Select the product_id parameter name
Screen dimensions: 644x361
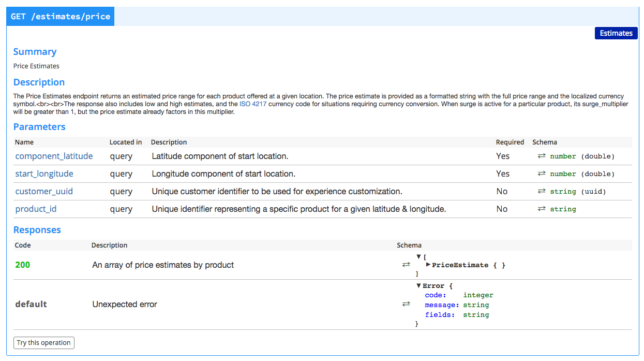click(36, 209)
